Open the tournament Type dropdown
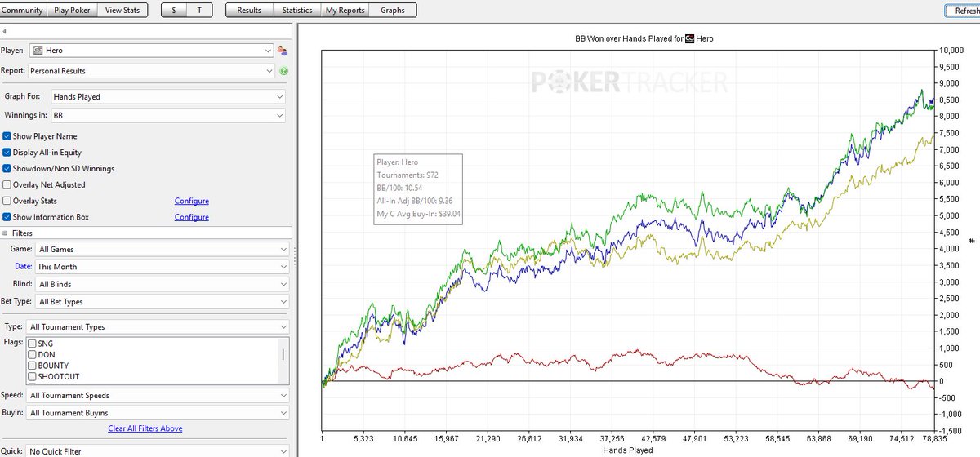Screen dimensions: 980x457 [158, 326]
